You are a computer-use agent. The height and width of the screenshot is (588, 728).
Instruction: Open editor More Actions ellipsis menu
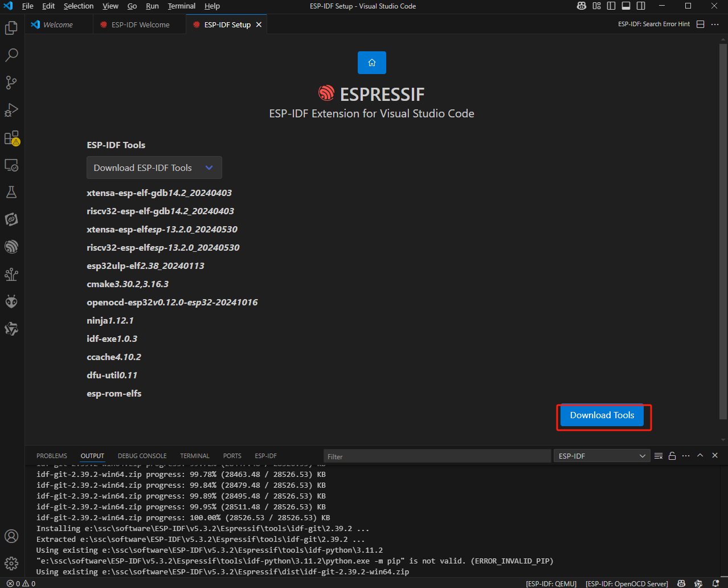tap(715, 24)
